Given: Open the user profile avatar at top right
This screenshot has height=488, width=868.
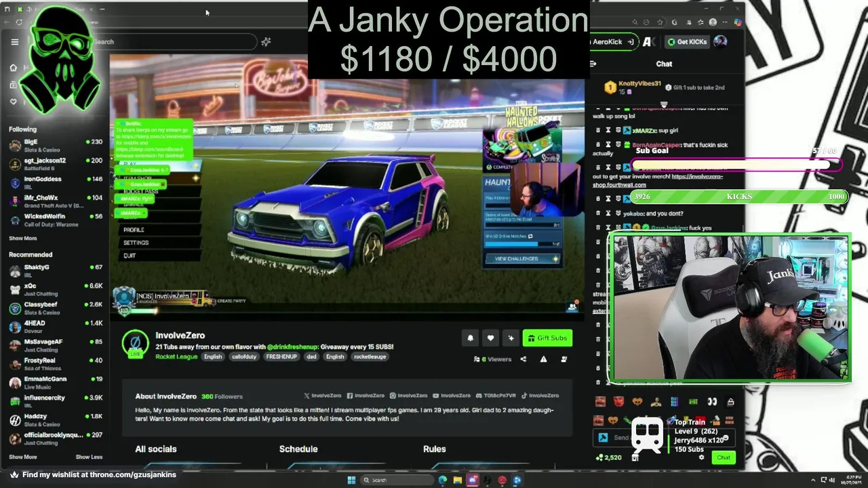Looking at the screenshot, I should (x=720, y=42).
